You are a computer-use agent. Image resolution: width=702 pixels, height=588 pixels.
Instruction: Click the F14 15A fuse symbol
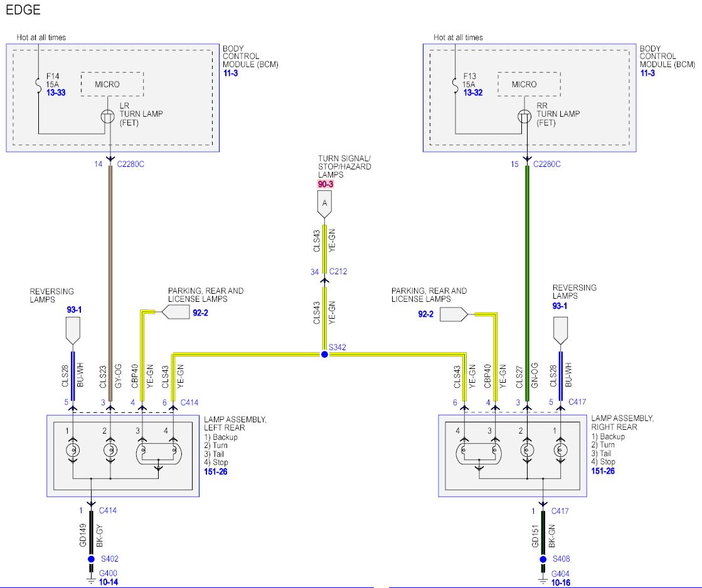tap(38, 83)
